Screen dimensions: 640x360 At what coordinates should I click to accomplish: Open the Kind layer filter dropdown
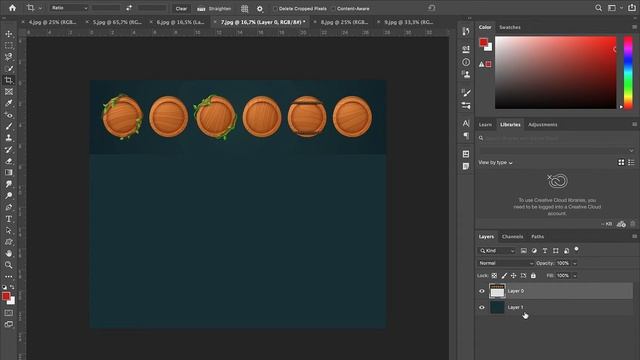point(497,251)
